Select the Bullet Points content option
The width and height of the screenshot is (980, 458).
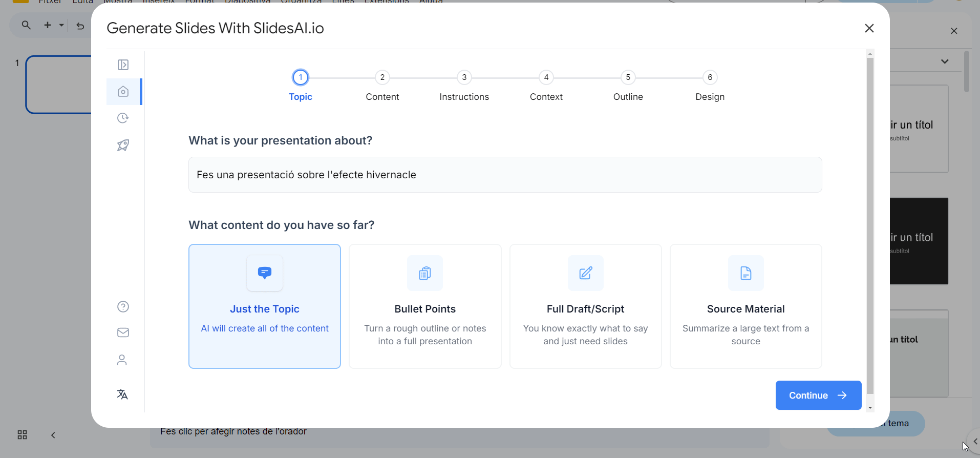pos(425,306)
